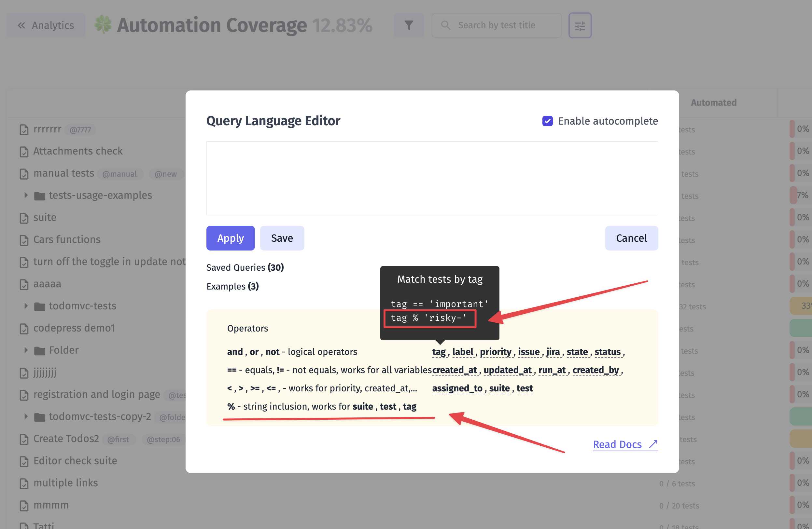Image resolution: width=812 pixels, height=529 pixels.
Task: Save the current query
Action: [282, 238]
